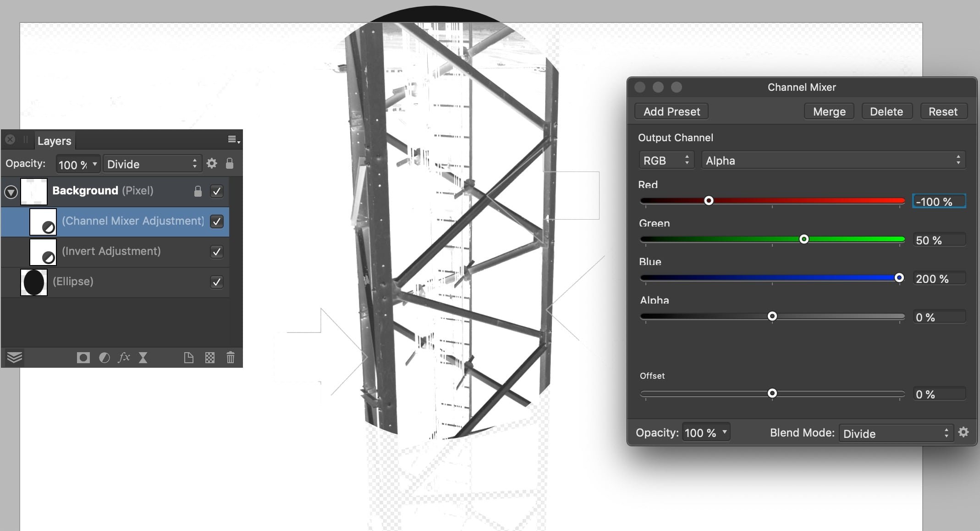
Task: Hide the Ellipse layer via its checkbox
Action: 217,282
